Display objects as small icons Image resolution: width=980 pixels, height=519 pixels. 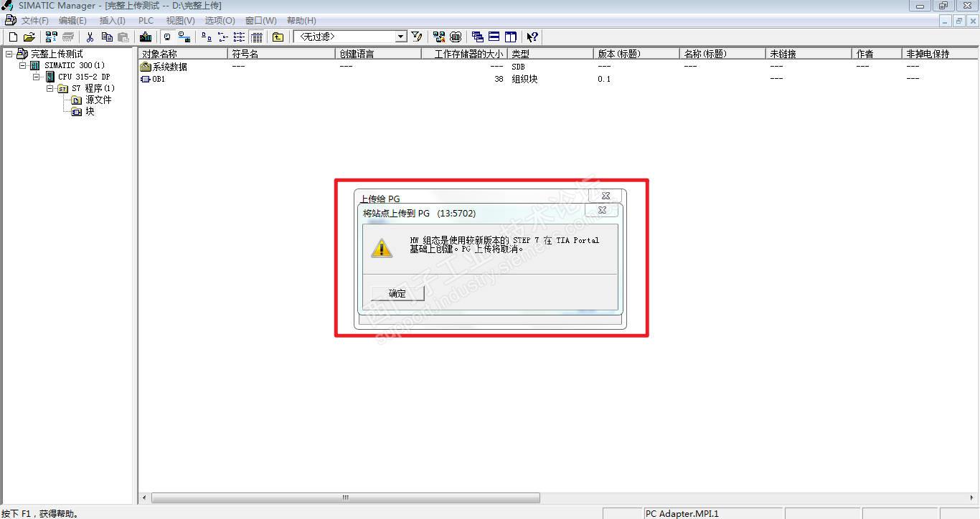[223, 37]
